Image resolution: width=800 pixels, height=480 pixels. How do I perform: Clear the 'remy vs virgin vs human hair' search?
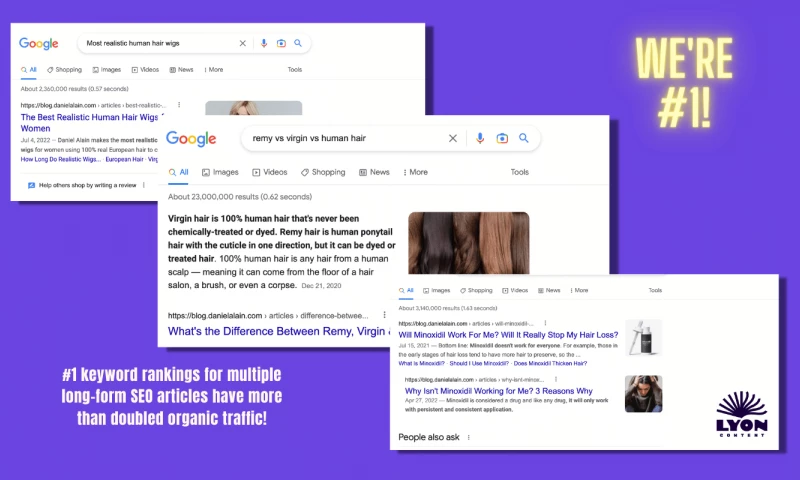(453, 138)
